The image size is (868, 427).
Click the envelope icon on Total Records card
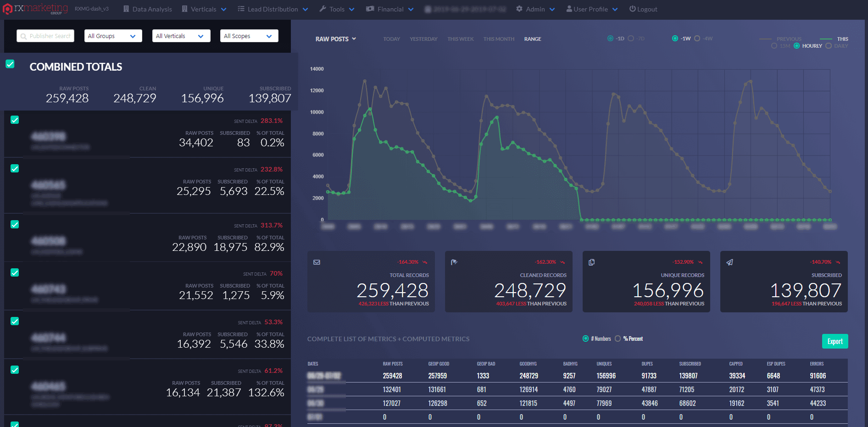(x=317, y=262)
